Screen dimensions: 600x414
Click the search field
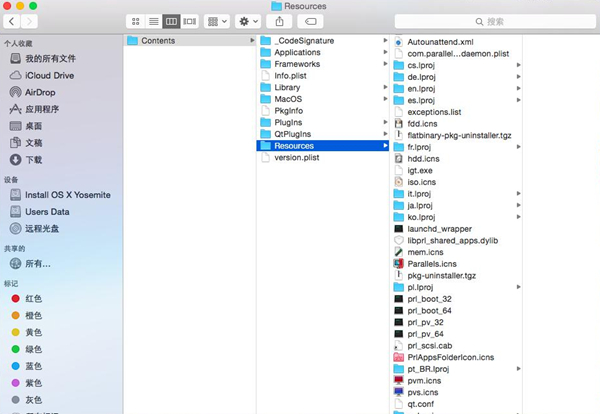tap(488, 21)
